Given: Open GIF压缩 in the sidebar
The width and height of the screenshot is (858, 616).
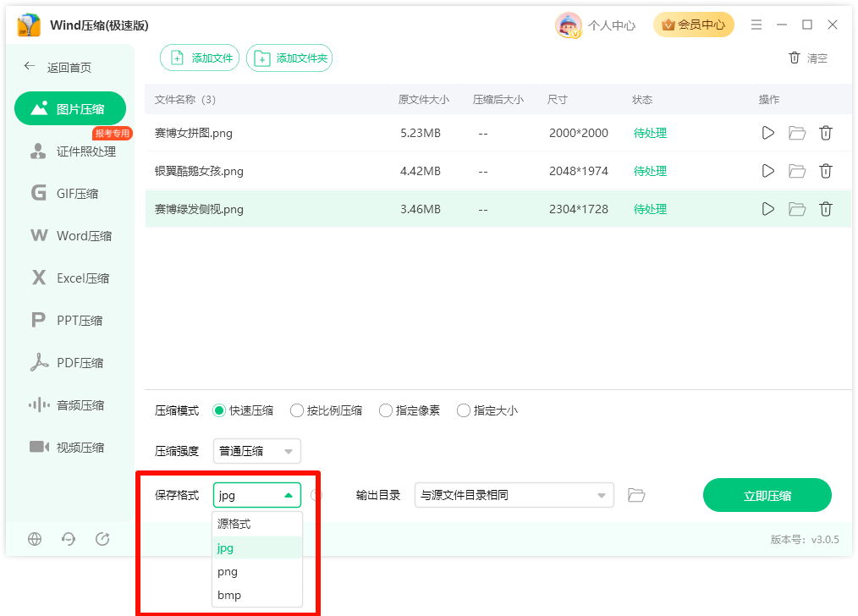Looking at the screenshot, I should pyautogui.click(x=64, y=193).
